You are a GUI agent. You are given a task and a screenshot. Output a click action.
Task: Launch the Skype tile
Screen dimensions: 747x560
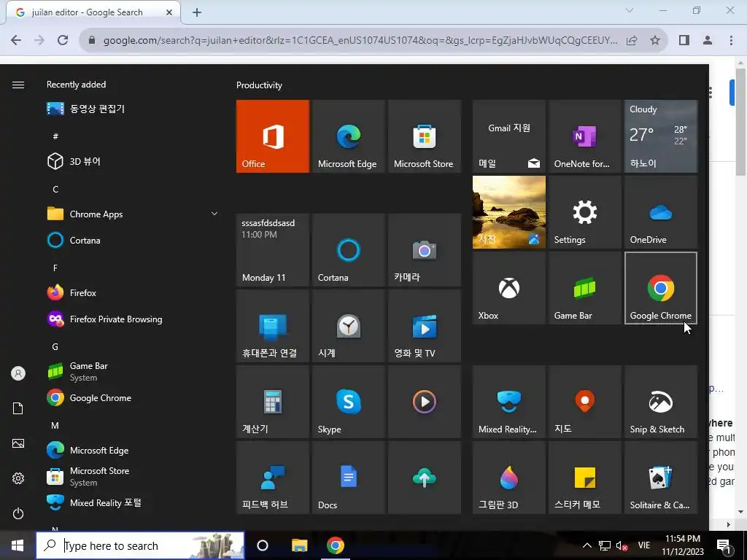click(348, 402)
